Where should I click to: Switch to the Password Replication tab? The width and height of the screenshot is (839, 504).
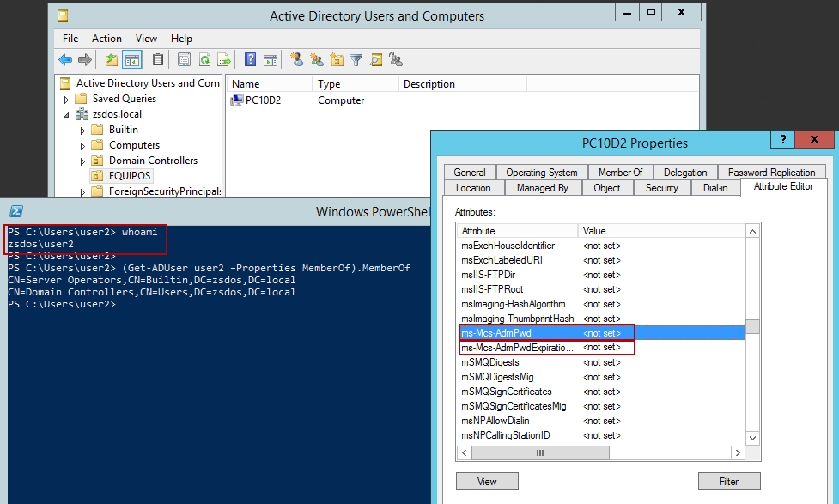[x=771, y=173]
